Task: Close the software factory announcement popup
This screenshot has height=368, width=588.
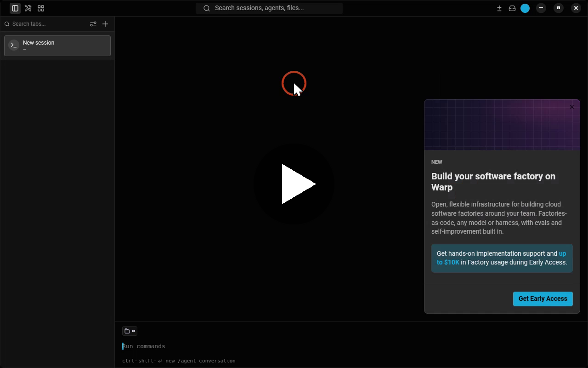Action: click(x=572, y=107)
